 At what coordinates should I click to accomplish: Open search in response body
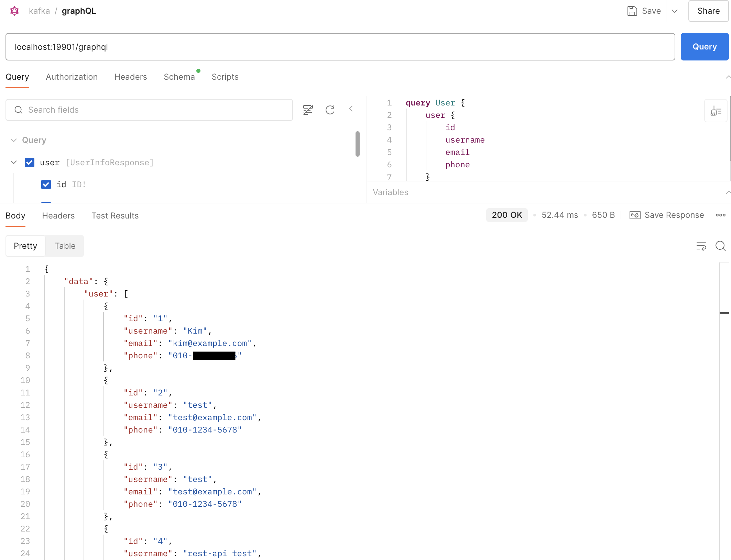tap(720, 246)
